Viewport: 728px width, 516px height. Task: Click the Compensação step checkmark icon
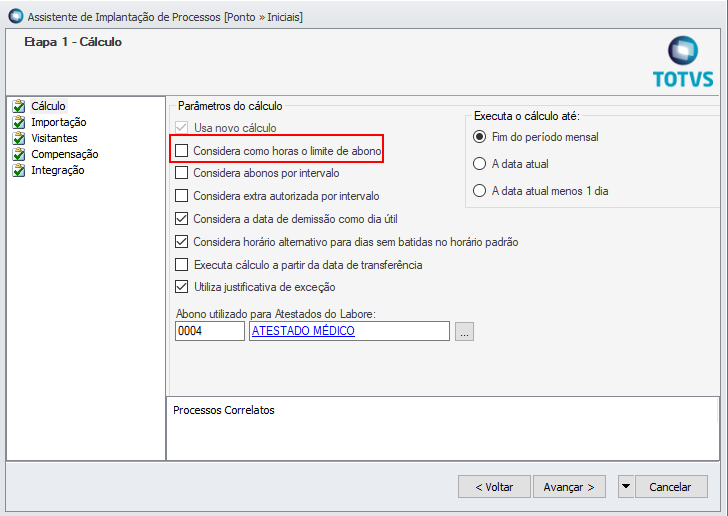tap(17, 154)
